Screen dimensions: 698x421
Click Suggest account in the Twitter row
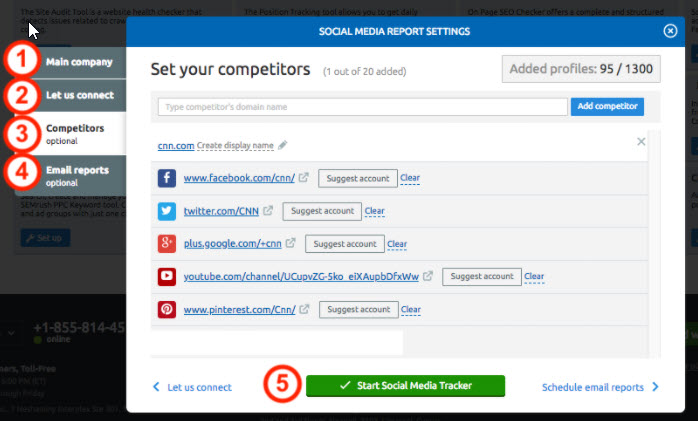[x=322, y=211]
